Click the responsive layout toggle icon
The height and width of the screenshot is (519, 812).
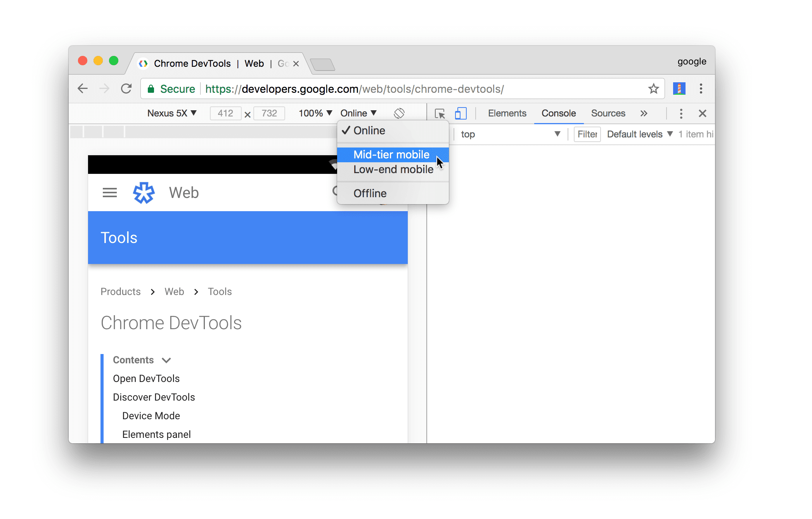click(x=461, y=113)
